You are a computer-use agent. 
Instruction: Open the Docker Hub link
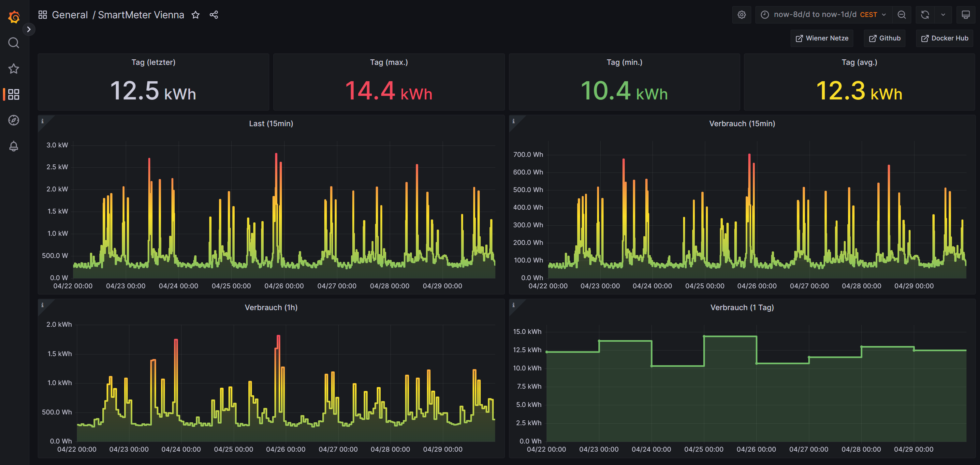click(944, 38)
